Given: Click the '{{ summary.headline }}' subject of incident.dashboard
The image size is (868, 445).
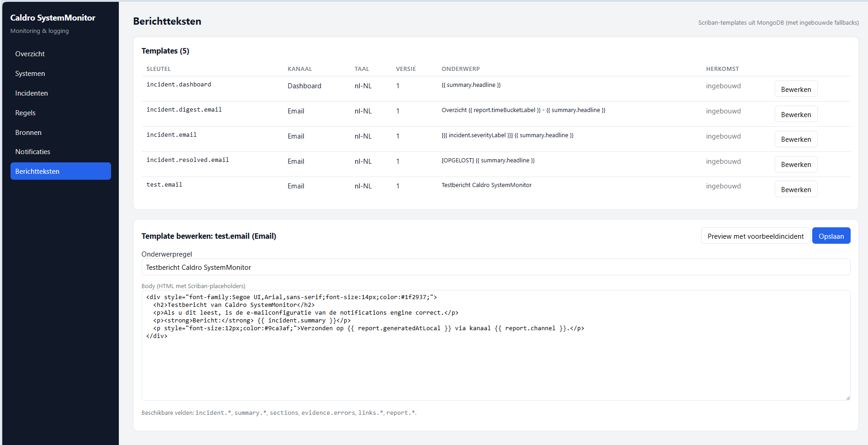Looking at the screenshot, I should [471, 85].
